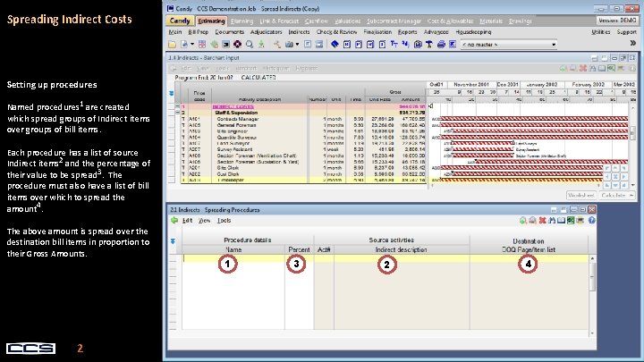Screen dimensions: 644x362
Task: Click the hammer-shaped toolbar icon
Action: (x=429, y=45)
